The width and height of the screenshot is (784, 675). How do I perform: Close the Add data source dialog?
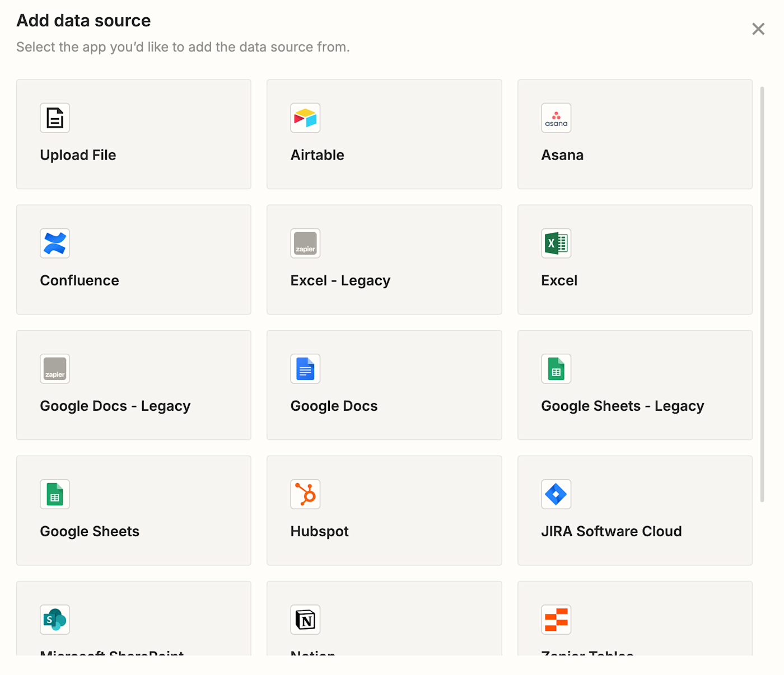tap(758, 29)
